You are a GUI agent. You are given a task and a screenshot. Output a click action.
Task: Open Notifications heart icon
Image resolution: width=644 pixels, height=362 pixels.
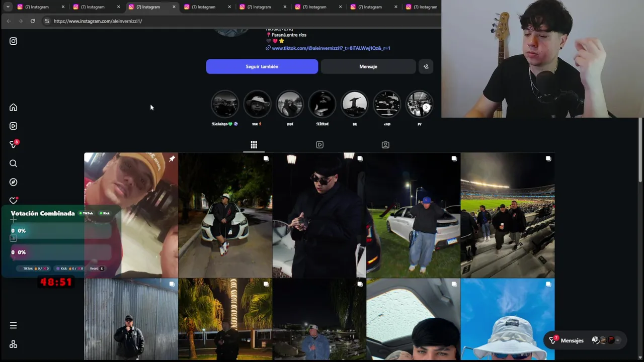pos(13,201)
